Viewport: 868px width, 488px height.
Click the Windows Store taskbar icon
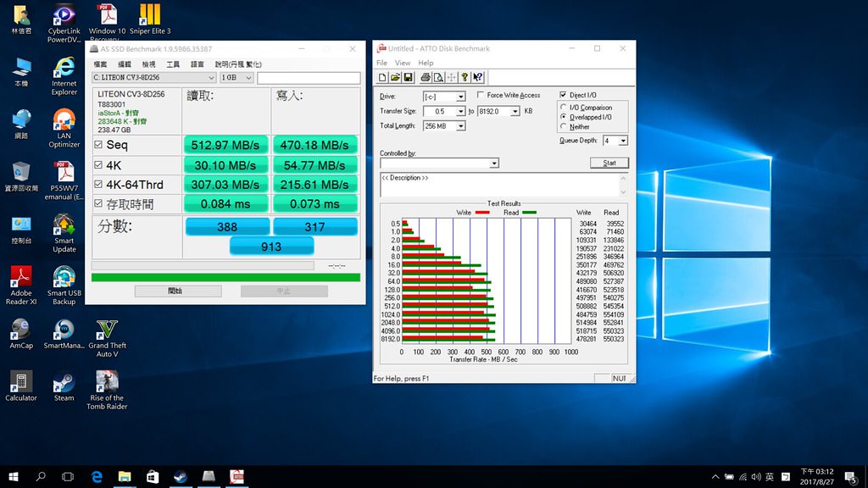[x=153, y=476]
